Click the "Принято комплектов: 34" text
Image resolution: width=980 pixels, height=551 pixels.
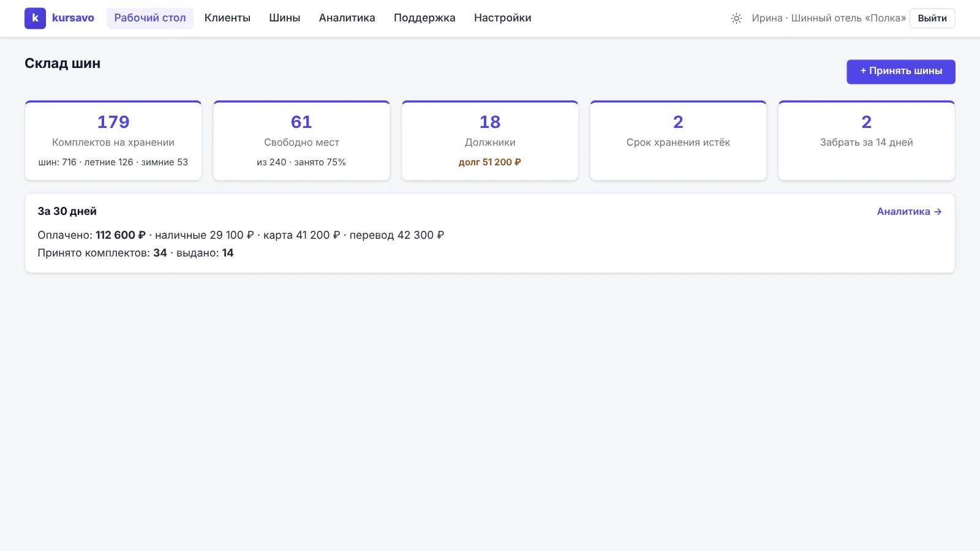point(102,253)
